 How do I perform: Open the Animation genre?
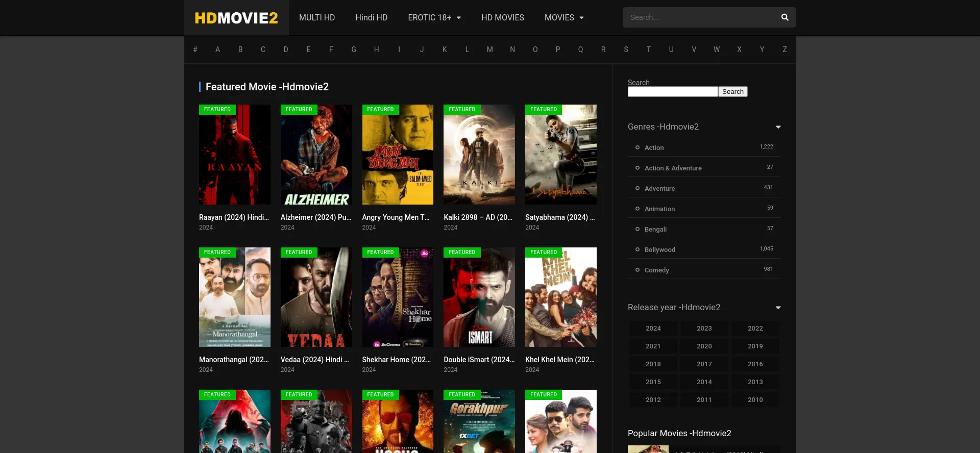coord(659,209)
